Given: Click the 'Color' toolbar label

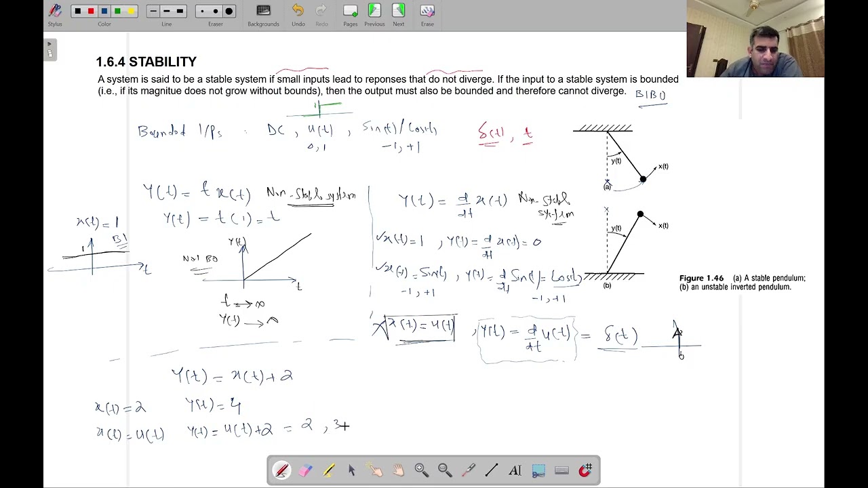Looking at the screenshot, I should 104,24.
